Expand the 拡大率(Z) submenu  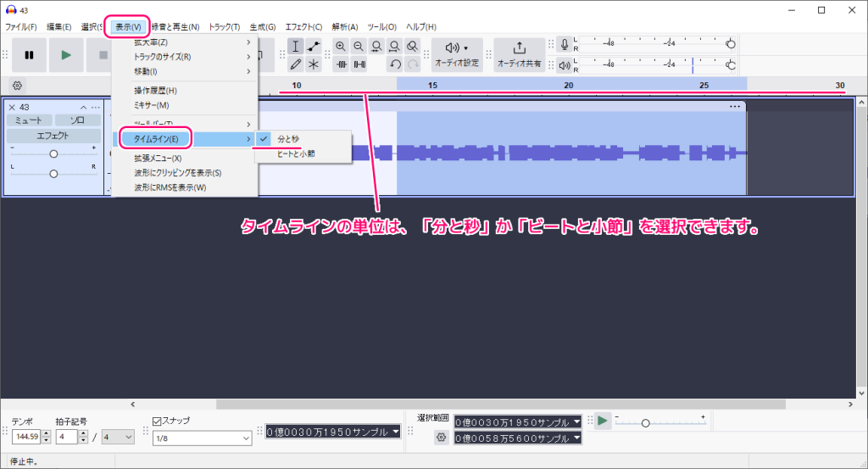pos(184,42)
